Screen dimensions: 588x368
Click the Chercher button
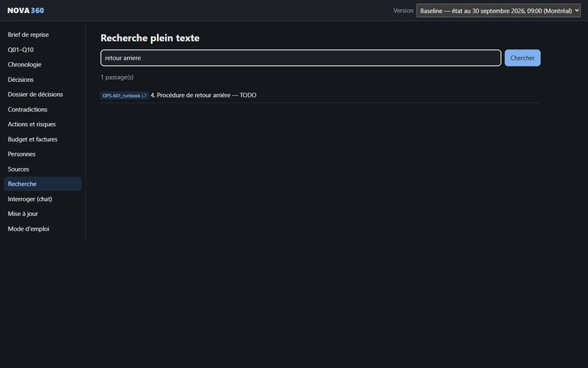(x=522, y=58)
